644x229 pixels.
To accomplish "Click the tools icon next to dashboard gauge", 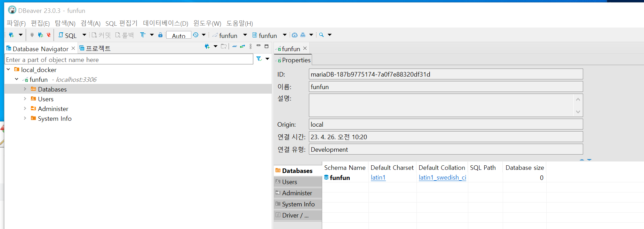I will coord(303,35).
